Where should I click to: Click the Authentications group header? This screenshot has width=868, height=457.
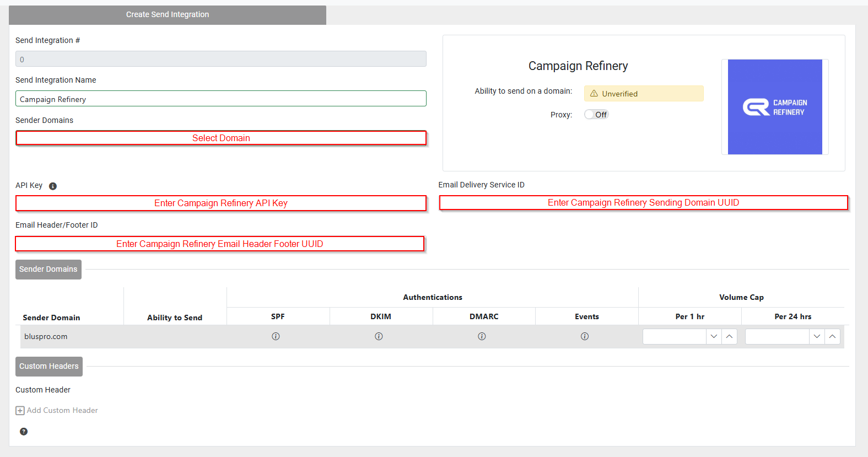coord(433,297)
